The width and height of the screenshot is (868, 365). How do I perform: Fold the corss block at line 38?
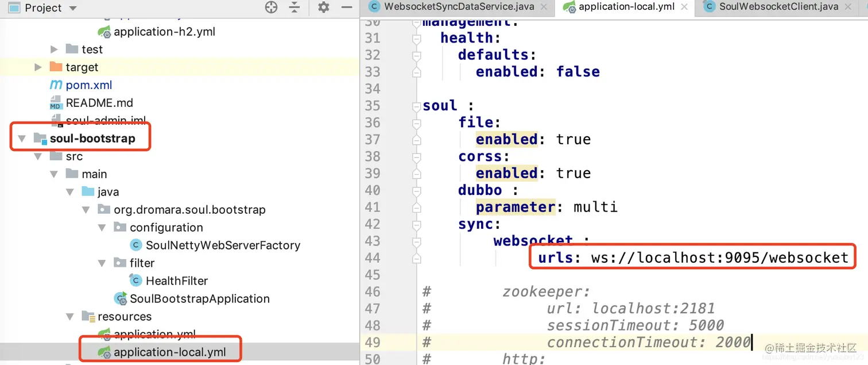point(416,156)
